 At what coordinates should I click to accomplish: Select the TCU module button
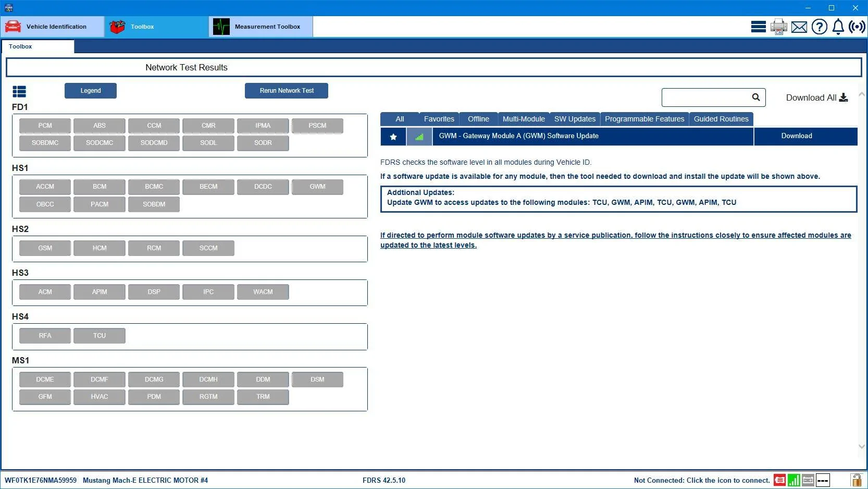(x=100, y=336)
